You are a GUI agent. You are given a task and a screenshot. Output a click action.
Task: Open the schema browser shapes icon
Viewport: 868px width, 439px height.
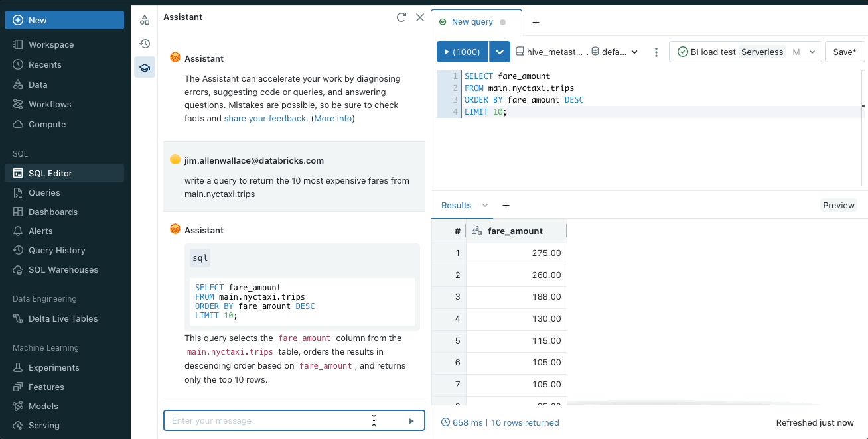click(x=145, y=20)
